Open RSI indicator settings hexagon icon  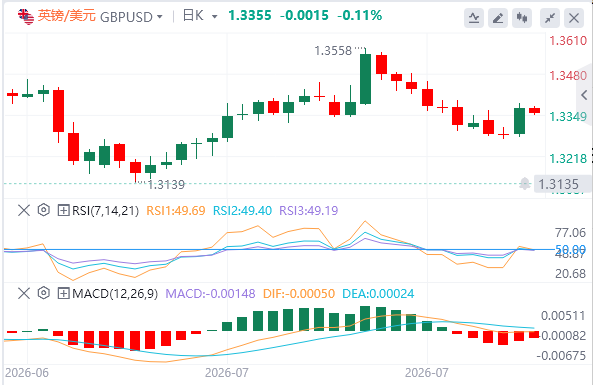(x=44, y=210)
